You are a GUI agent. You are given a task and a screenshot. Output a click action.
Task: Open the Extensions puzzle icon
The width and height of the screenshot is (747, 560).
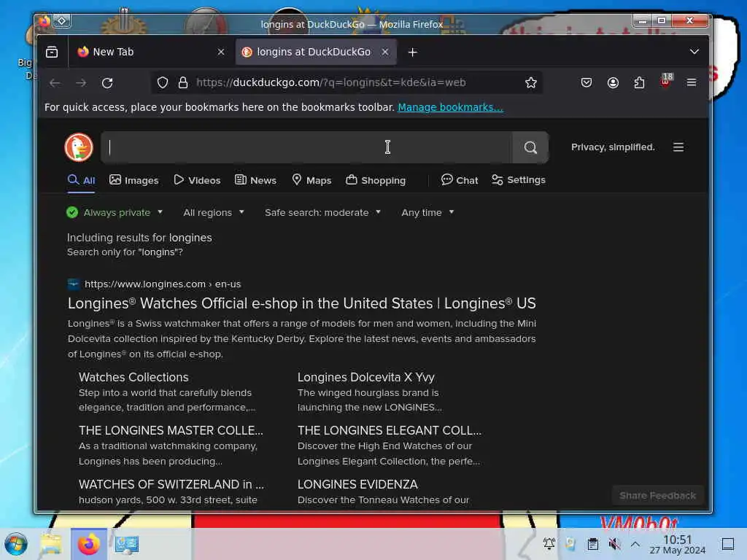point(639,83)
